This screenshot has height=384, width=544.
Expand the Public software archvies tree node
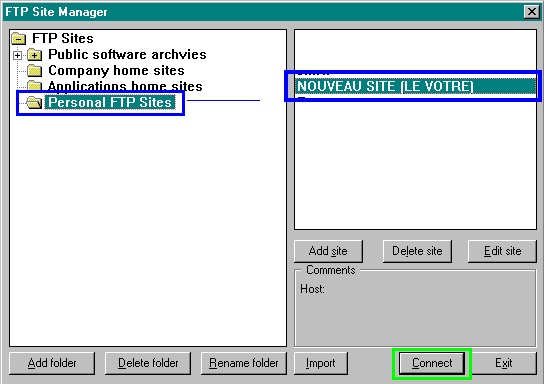pos(17,55)
